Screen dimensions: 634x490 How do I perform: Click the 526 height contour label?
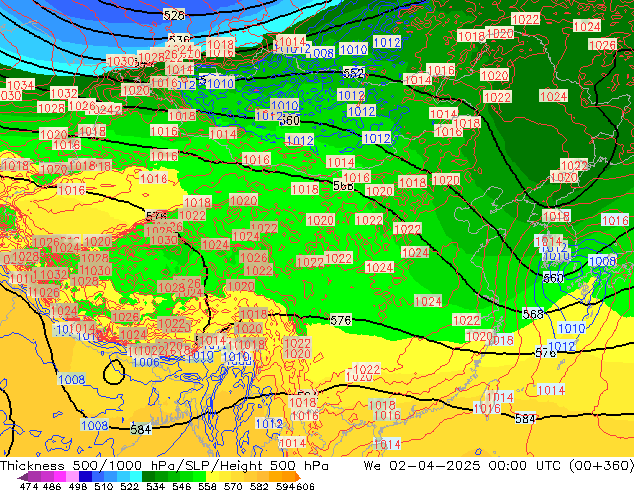point(174,15)
